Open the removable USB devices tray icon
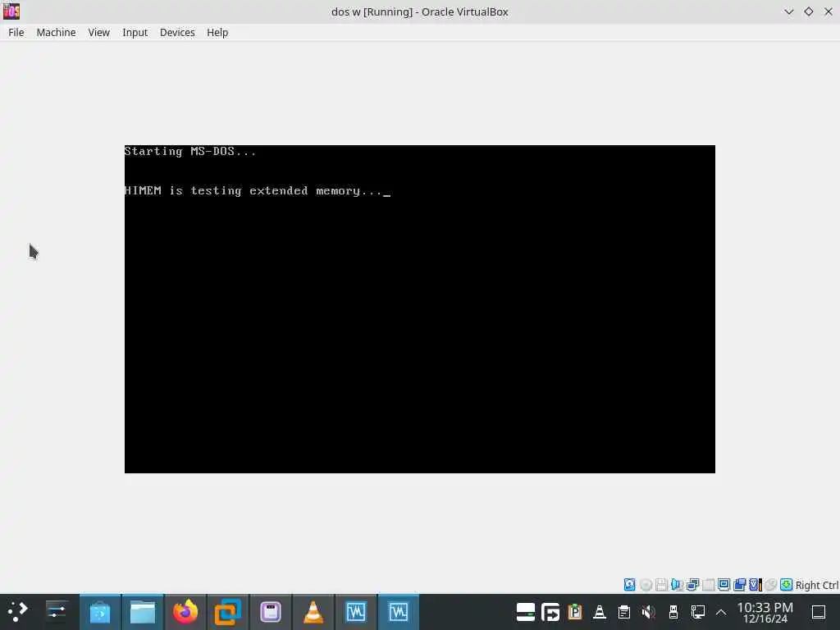Viewport: 840px width, 630px height. point(673,612)
